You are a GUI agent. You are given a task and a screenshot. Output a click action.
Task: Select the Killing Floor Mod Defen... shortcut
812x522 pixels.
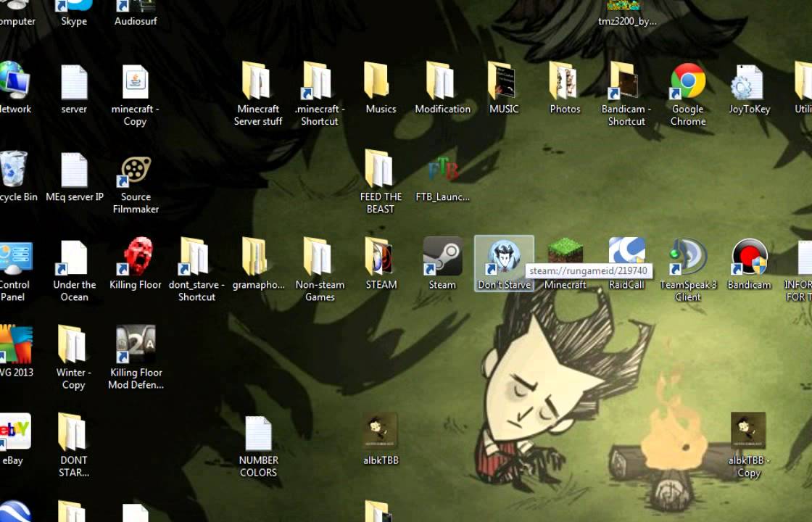coord(136,357)
